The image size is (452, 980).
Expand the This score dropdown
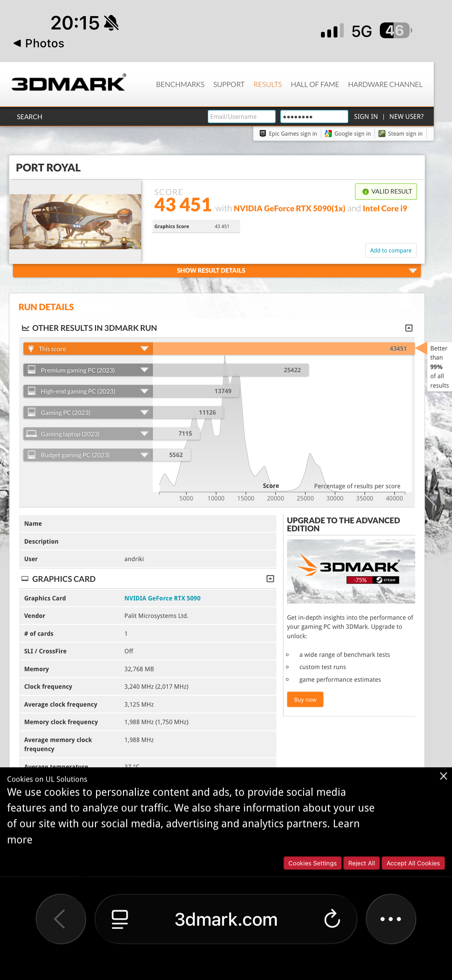point(144,349)
